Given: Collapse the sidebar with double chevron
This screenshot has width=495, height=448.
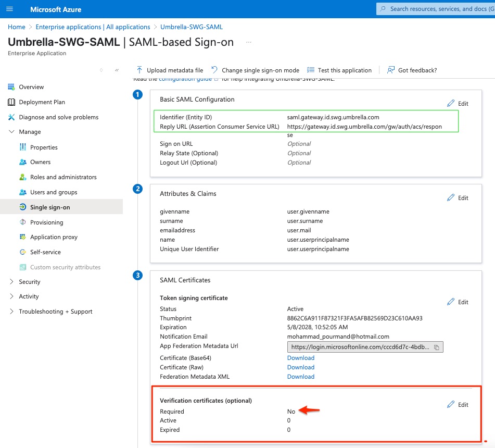Looking at the screenshot, I should pyautogui.click(x=117, y=70).
